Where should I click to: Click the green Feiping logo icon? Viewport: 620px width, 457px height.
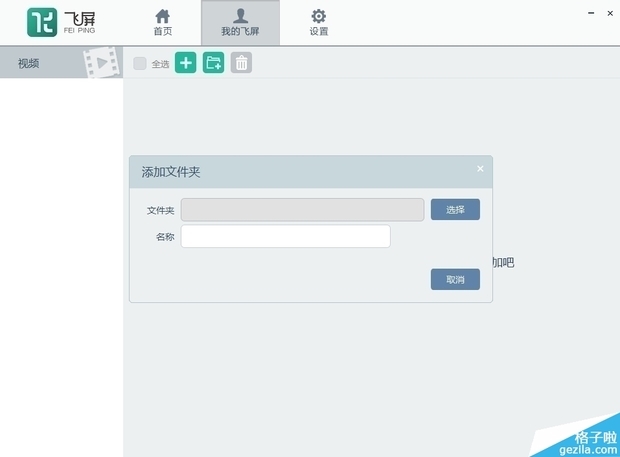point(41,22)
